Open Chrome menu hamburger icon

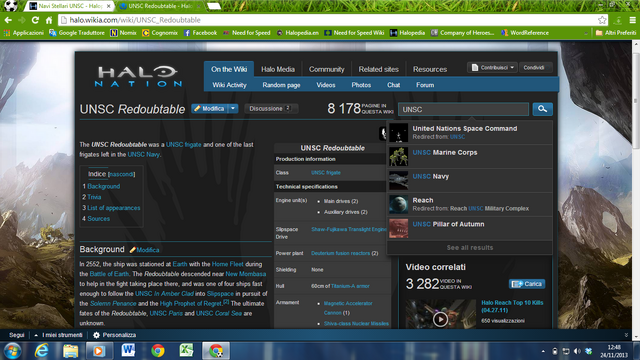click(632, 20)
